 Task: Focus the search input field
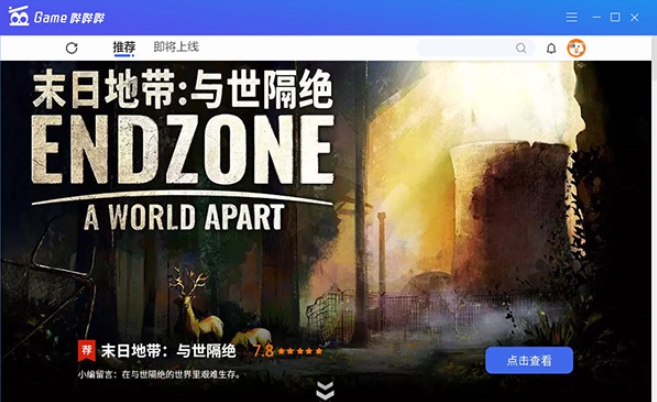476,48
